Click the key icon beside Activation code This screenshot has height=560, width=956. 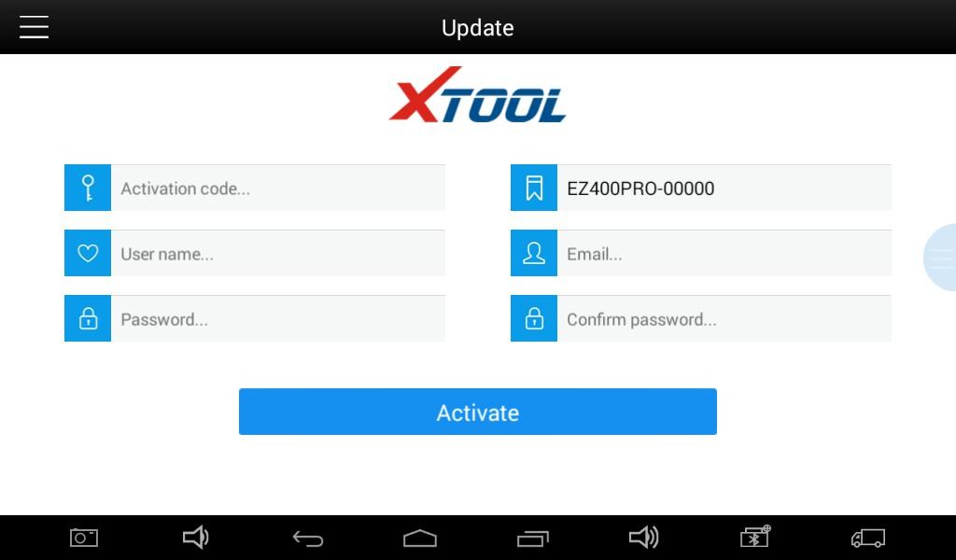(88, 188)
